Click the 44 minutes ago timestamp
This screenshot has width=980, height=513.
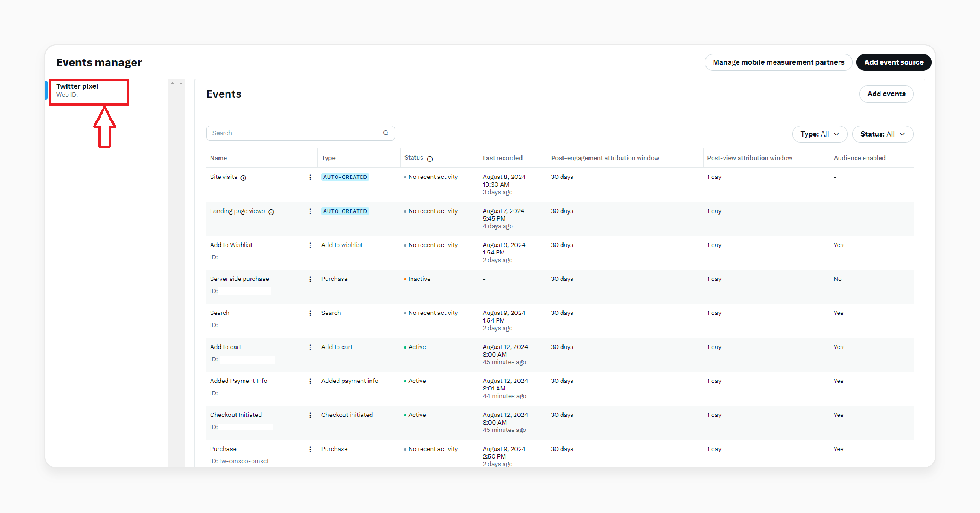click(504, 396)
